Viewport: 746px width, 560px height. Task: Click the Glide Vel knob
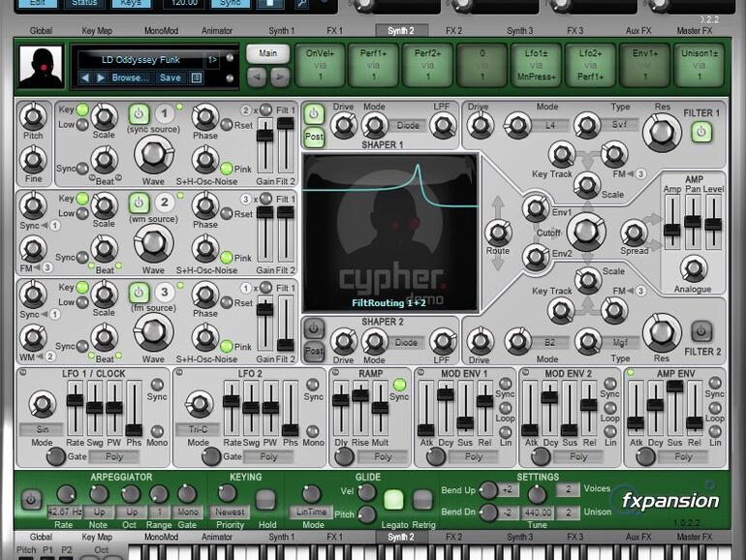(366, 492)
